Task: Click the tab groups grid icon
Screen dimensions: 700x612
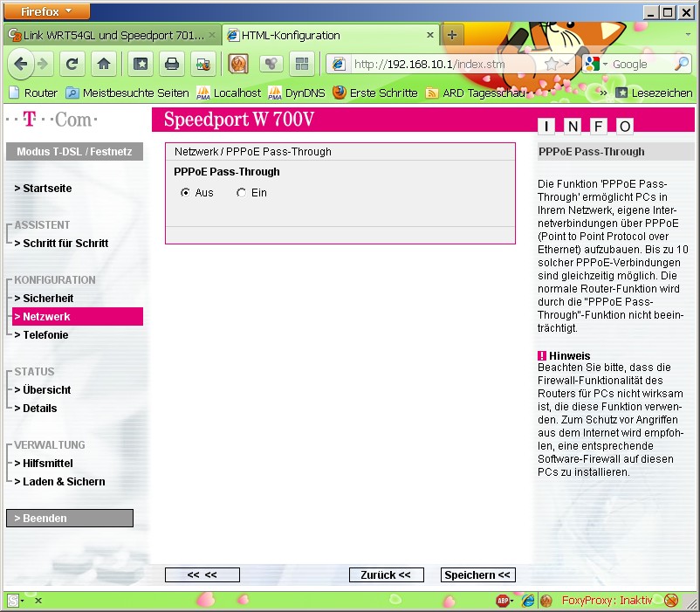Action: coord(302,65)
